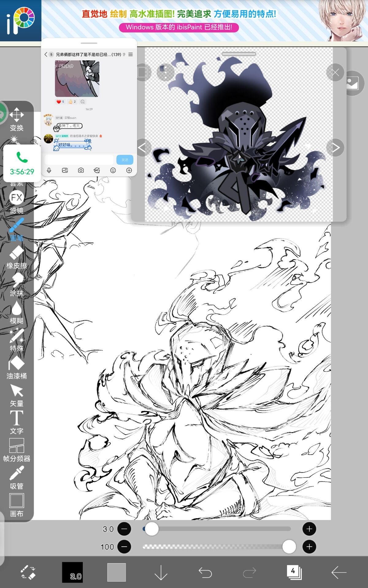
Task: Select the Eraser (橡皮擦) tool
Action: (x=17, y=257)
